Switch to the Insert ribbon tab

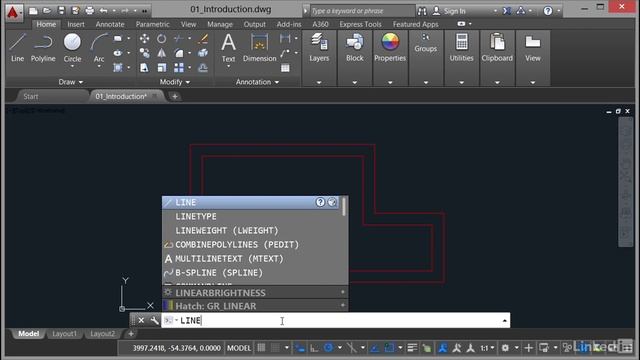(x=76, y=24)
